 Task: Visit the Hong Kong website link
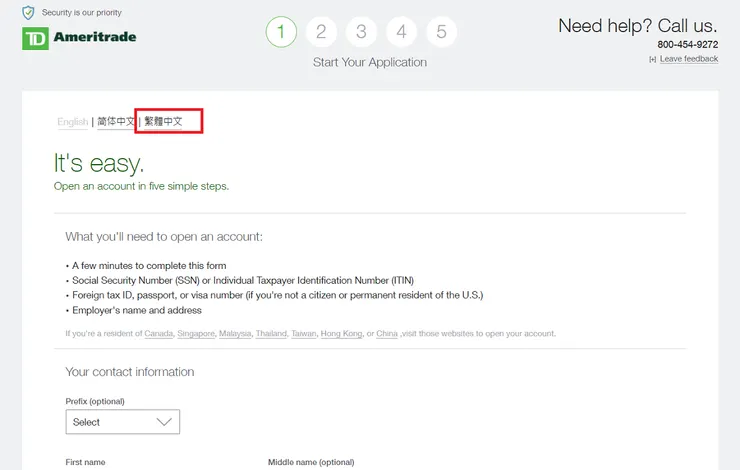pyautogui.click(x=341, y=334)
